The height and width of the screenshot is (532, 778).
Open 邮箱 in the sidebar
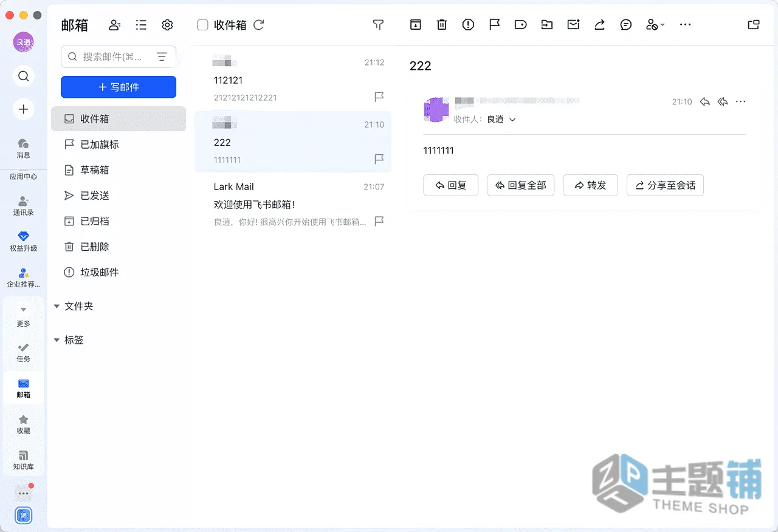pyautogui.click(x=23, y=389)
